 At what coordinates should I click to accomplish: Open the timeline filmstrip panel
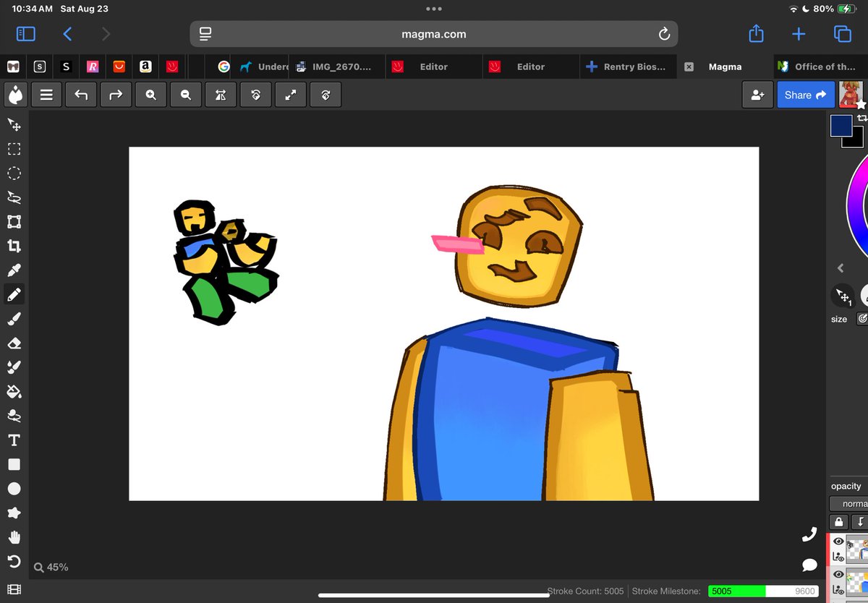click(x=14, y=590)
